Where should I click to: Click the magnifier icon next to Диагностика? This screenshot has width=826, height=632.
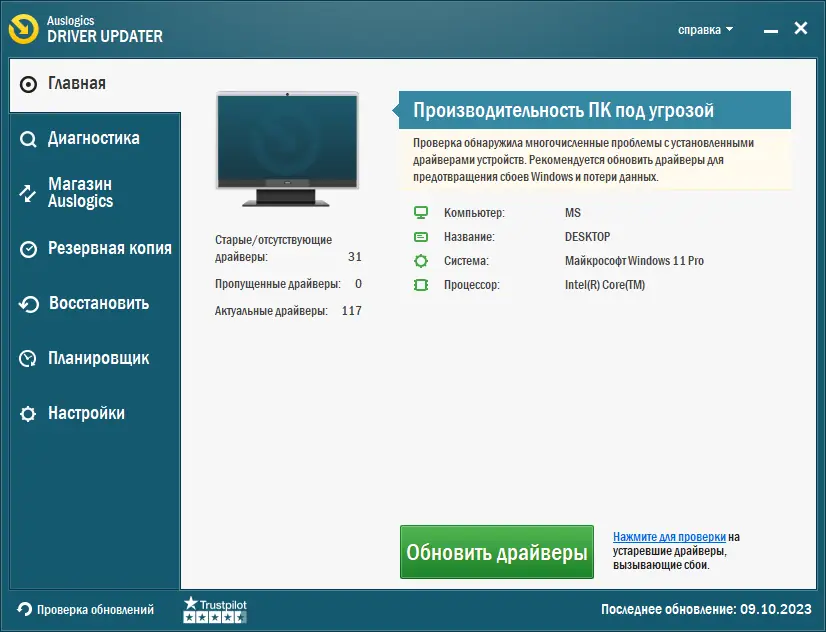30,138
